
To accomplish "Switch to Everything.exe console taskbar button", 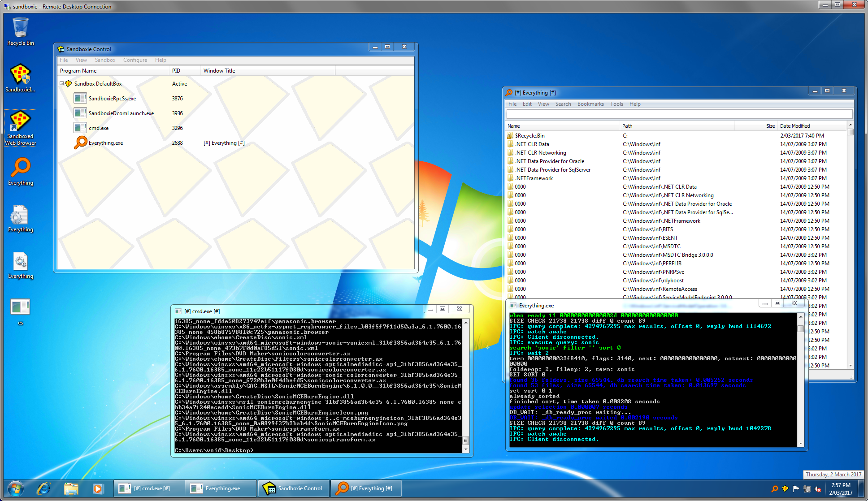I will point(221,488).
